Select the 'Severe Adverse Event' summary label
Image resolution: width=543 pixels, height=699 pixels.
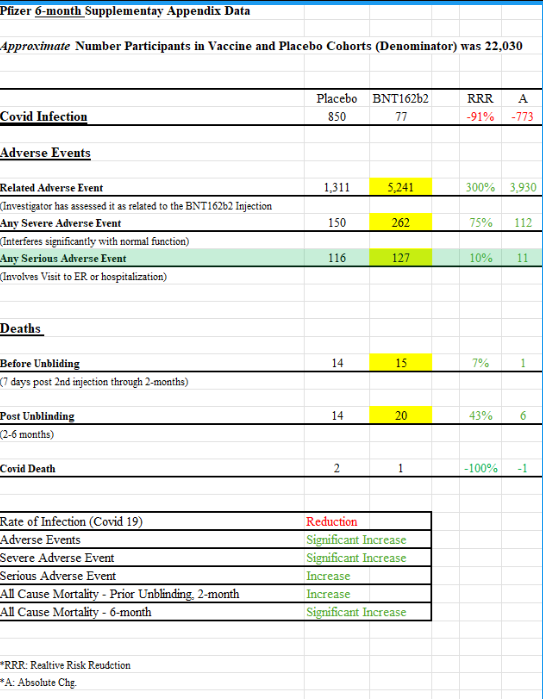57,558
